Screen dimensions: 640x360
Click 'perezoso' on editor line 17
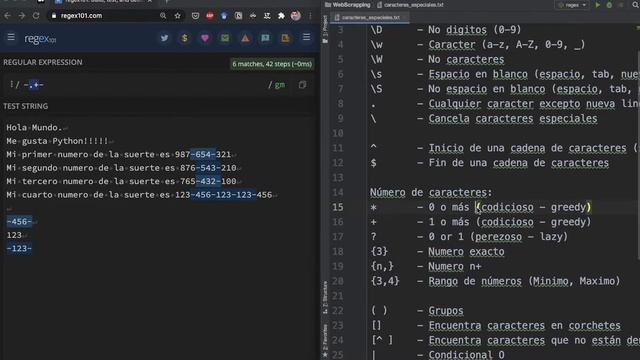pos(498,237)
